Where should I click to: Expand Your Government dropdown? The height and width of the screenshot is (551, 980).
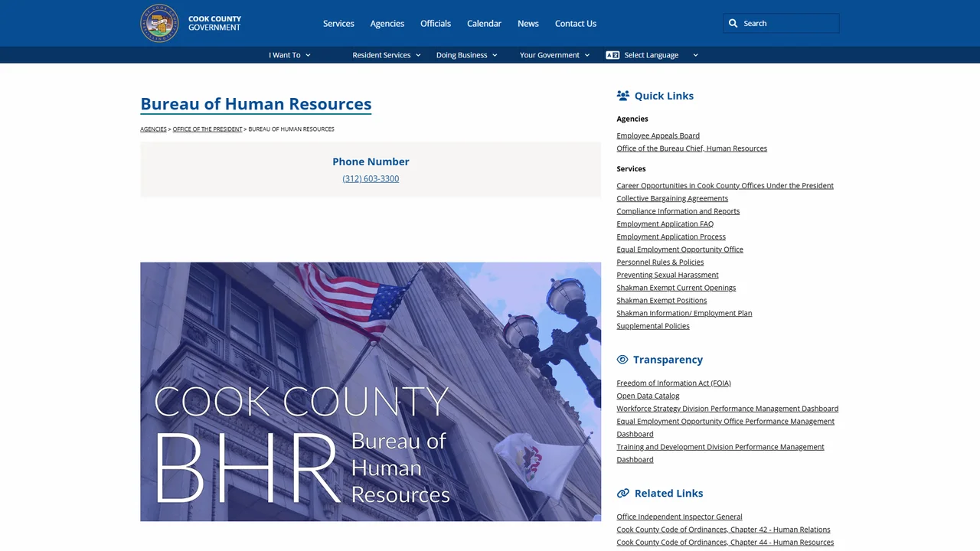click(555, 55)
